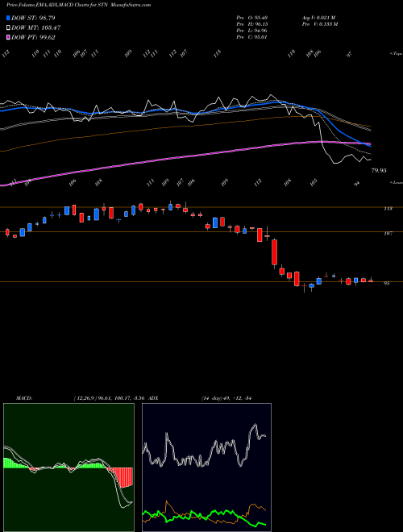
Task: Select the 'DOW ST: 98.79' label
Action: 33,18
